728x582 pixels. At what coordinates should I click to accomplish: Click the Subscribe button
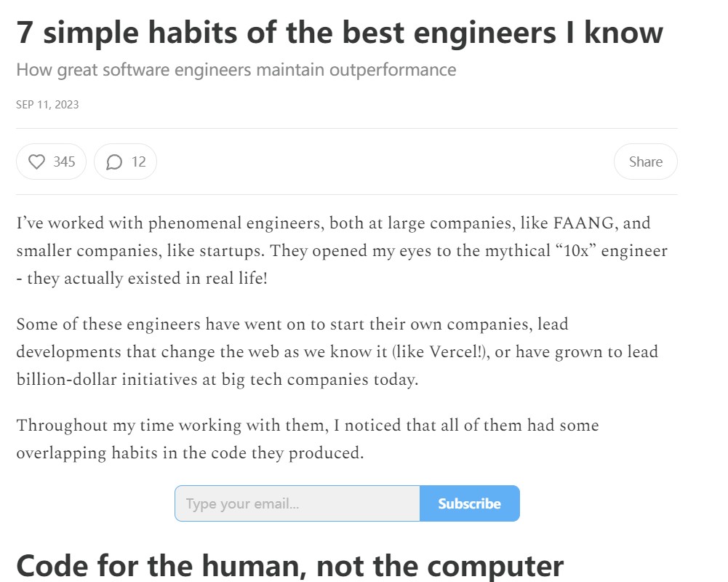pos(469,503)
